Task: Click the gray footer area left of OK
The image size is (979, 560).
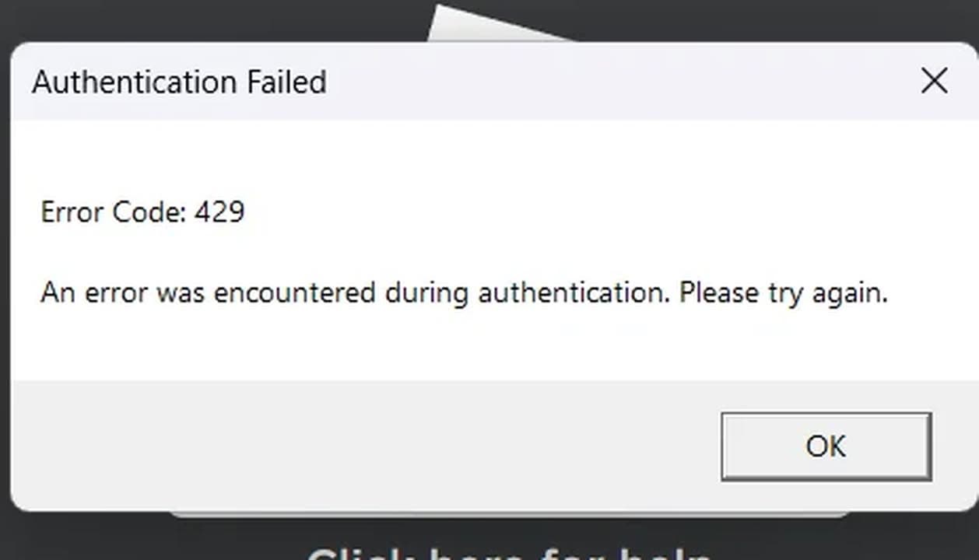Action: pyautogui.click(x=366, y=446)
